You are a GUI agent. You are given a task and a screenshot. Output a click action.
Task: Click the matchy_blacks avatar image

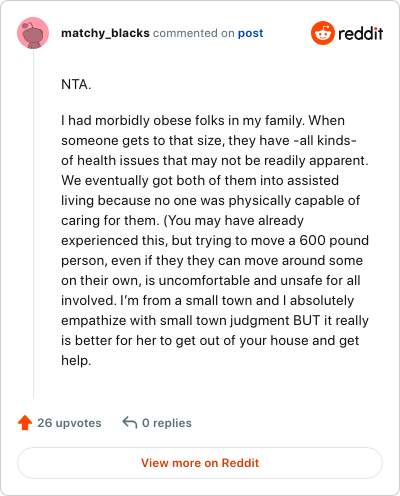click(33, 33)
